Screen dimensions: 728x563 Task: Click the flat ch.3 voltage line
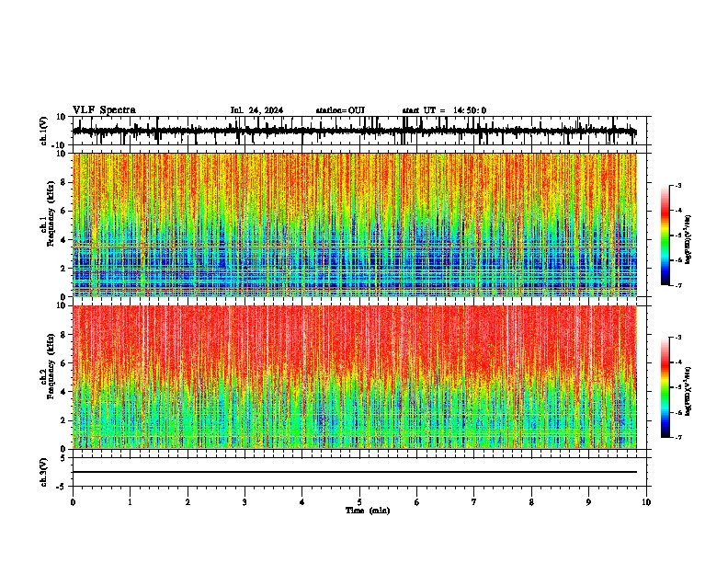click(355, 472)
